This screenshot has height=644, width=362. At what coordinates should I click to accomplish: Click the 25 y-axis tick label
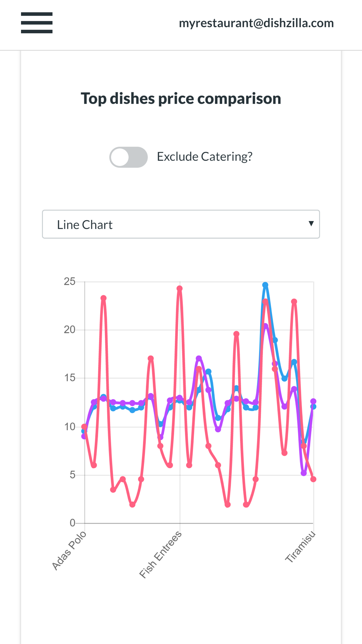pos(70,281)
